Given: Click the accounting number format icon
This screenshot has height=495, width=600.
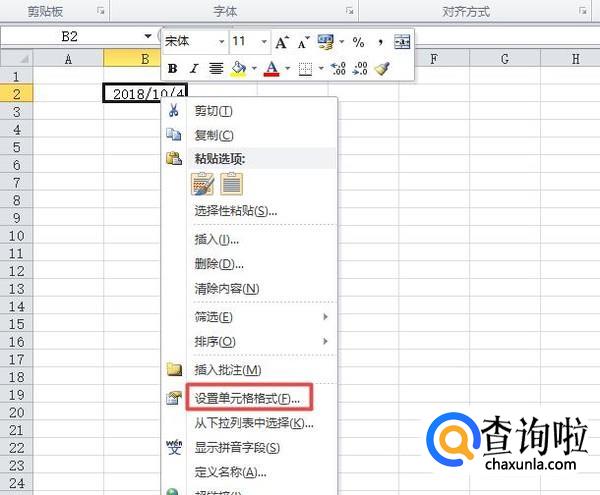Looking at the screenshot, I should tap(326, 42).
